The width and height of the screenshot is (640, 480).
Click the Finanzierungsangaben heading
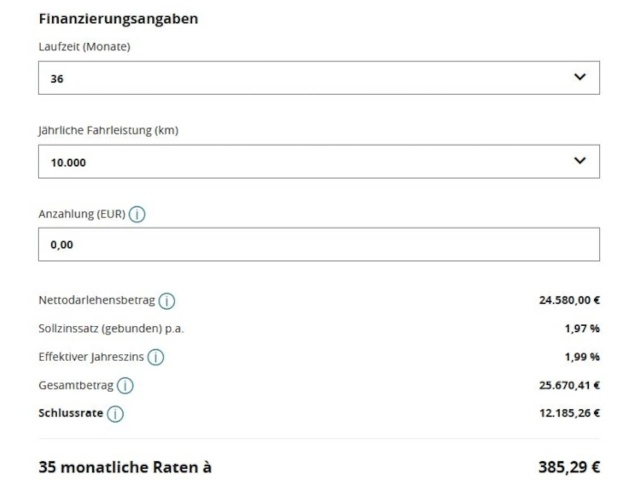coord(118,19)
